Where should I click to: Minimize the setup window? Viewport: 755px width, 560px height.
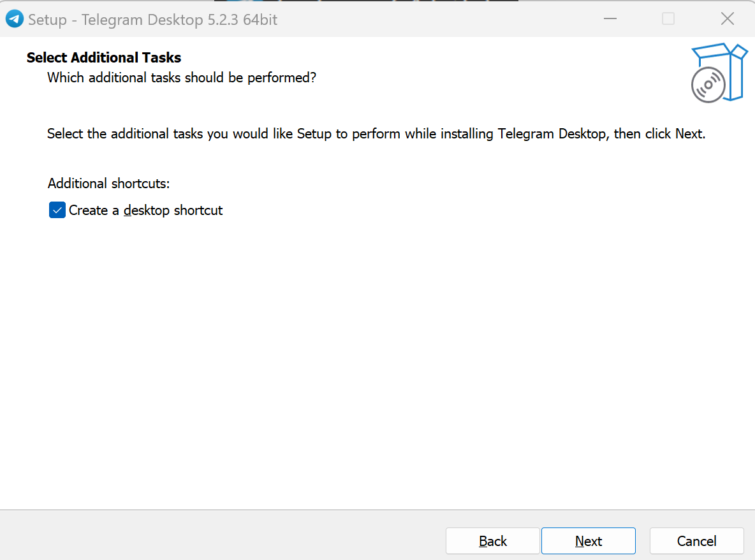(610, 18)
